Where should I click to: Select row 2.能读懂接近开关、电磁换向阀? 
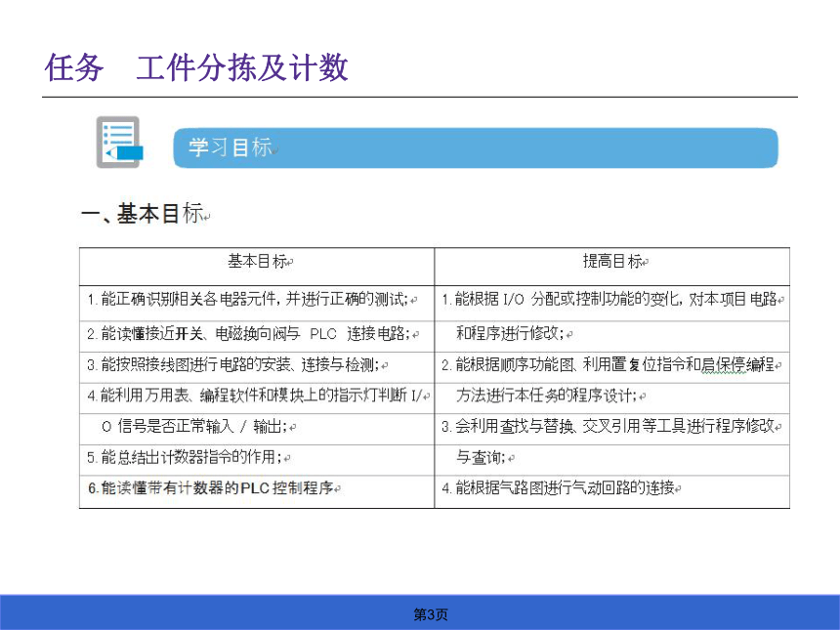point(257,336)
